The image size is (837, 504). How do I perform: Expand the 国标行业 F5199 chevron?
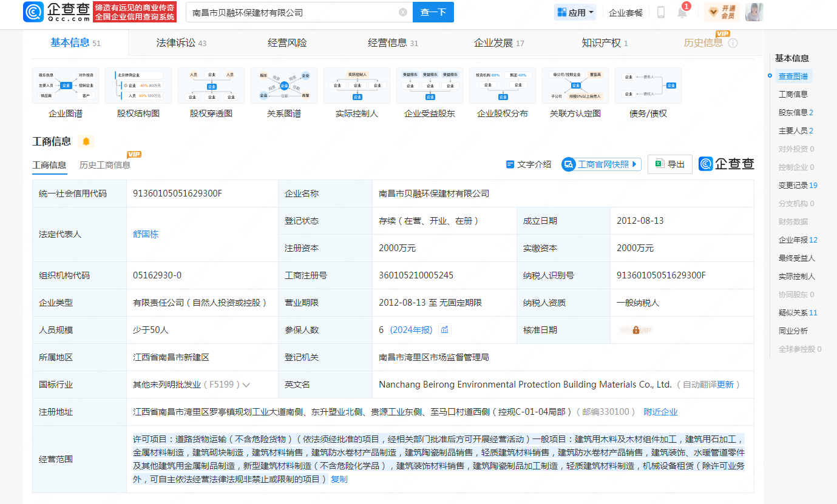tap(246, 385)
